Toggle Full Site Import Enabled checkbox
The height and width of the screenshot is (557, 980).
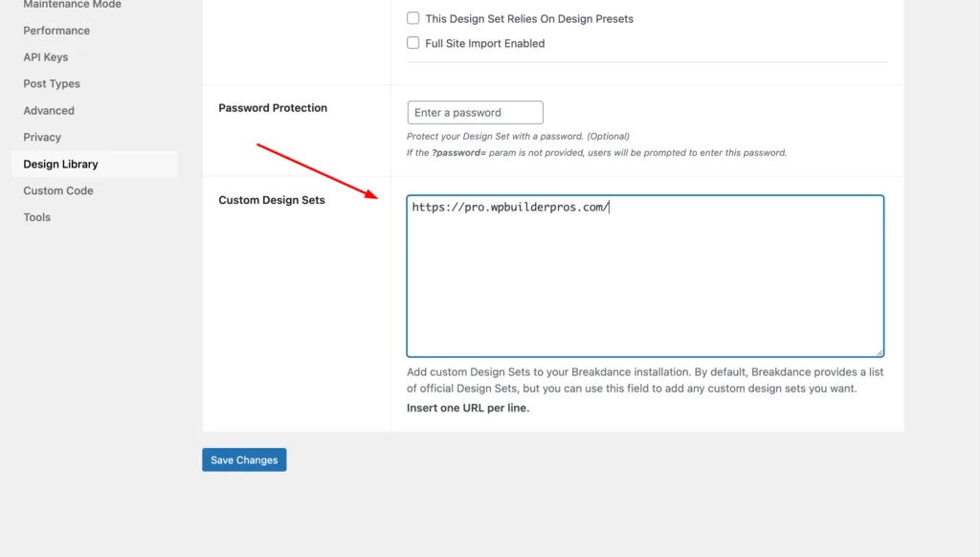[x=413, y=42]
